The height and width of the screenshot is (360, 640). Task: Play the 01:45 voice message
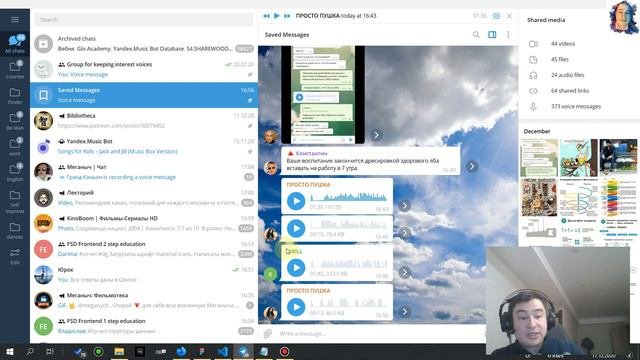[x=296, y=268]
